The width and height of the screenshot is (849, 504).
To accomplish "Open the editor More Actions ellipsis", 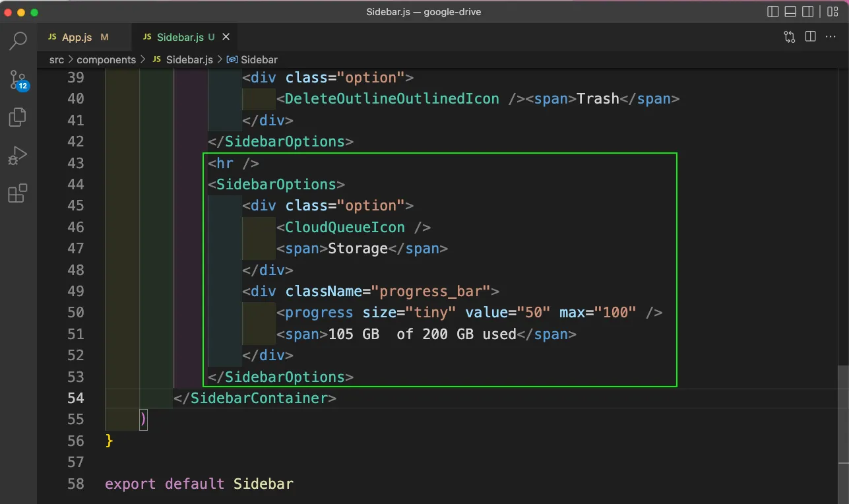I will pos(831,37).
